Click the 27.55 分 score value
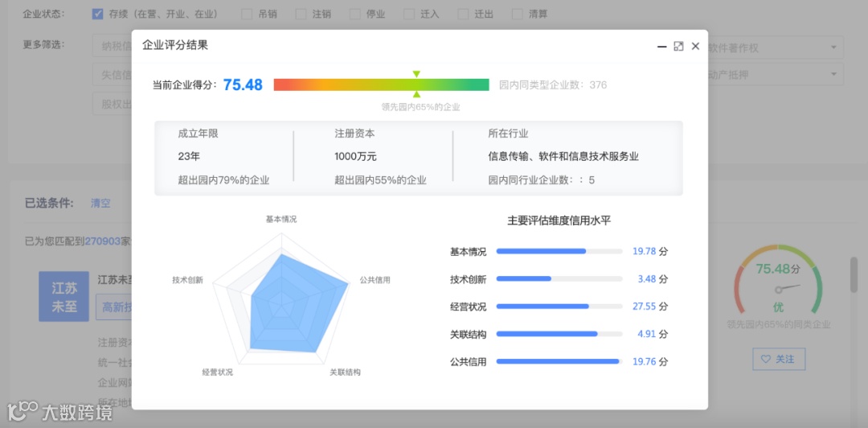This screenshot has height=428, width=868. pyautogui.click(x=650, y=306)
